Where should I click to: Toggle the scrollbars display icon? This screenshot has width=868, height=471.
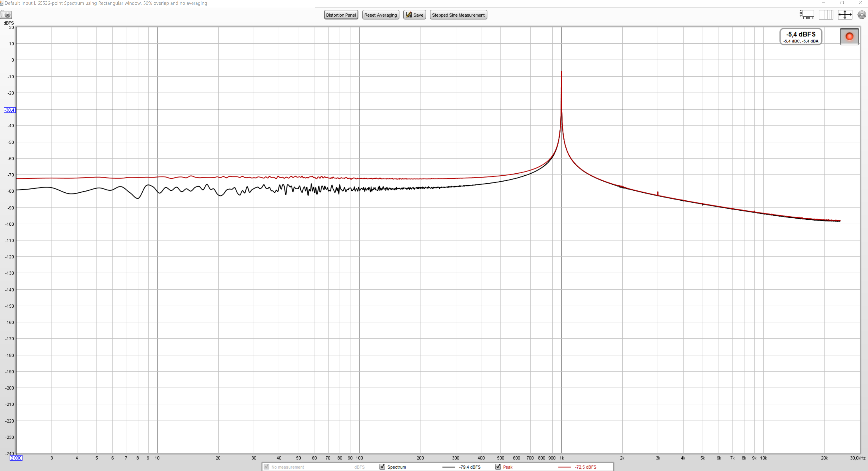pos(807,15)
